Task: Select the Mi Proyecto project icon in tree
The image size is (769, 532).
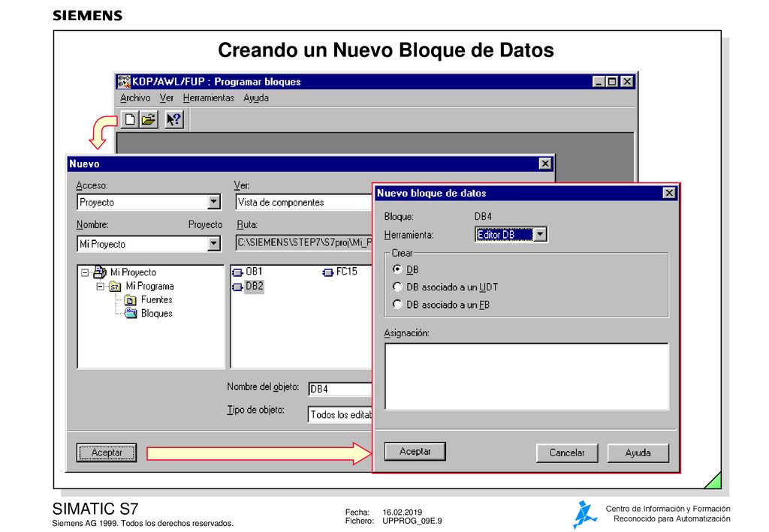Action: coord(100,272)
